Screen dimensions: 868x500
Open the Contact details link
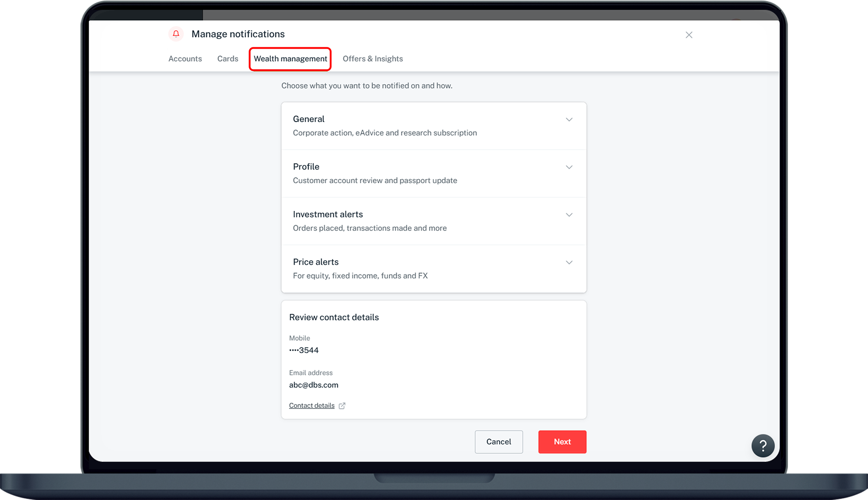(x=312, y=405)
